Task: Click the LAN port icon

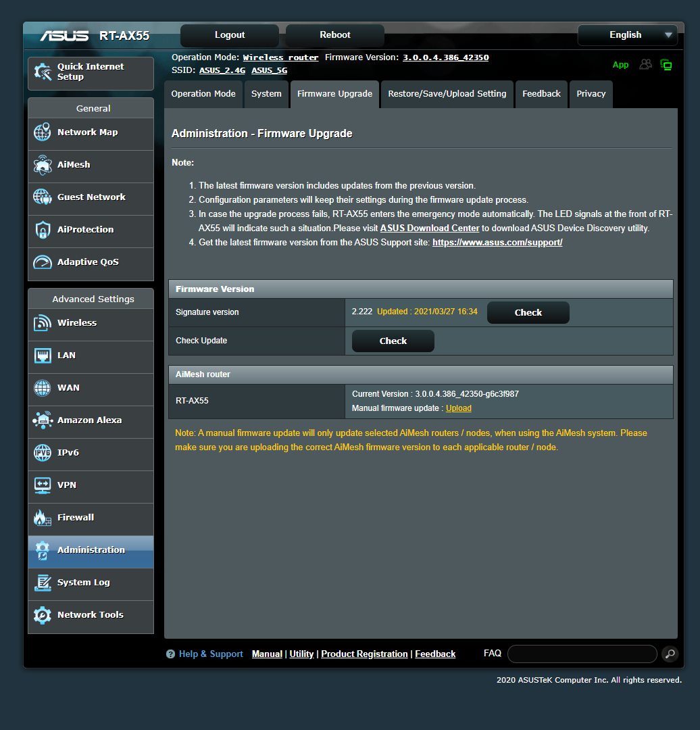Action: coord(43,356)
